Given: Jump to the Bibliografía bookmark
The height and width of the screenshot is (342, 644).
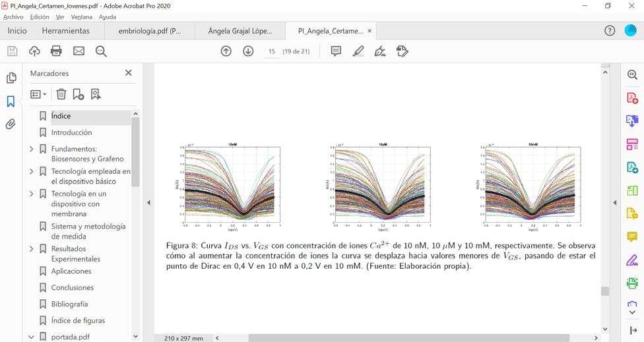Looking at the screenshot, I should (x=69, y=304).
